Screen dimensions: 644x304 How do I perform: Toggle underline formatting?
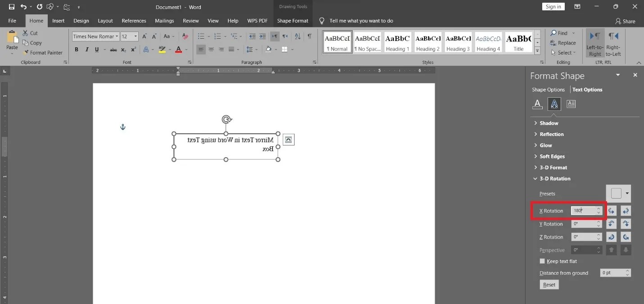tap(96, 50)
